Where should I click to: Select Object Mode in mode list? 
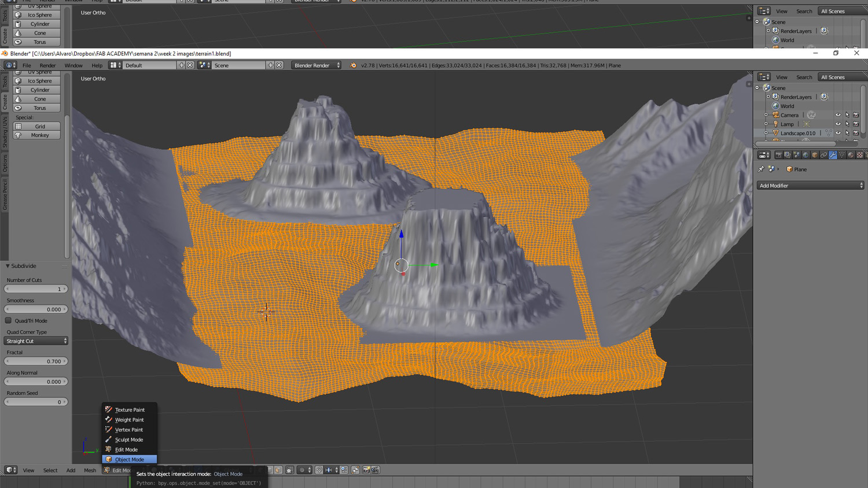tap(130, 460)
